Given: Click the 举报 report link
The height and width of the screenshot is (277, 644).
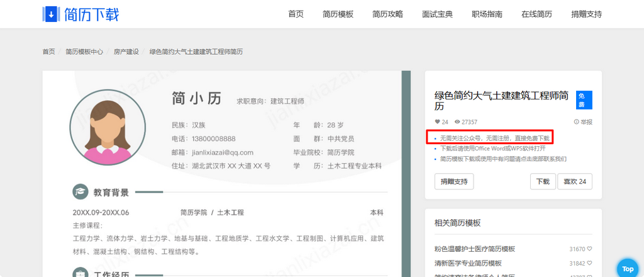Looking at the screenshot, I should 583,122.
